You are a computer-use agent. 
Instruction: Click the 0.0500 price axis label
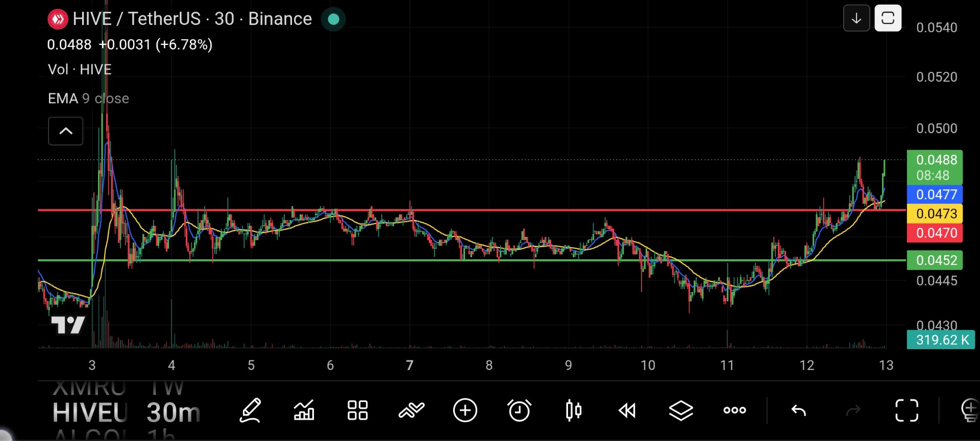[937, 129]
